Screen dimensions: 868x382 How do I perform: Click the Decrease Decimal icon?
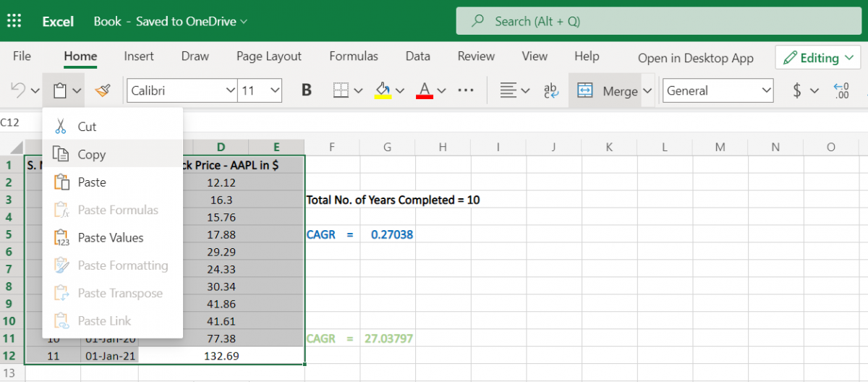point(841,90)
